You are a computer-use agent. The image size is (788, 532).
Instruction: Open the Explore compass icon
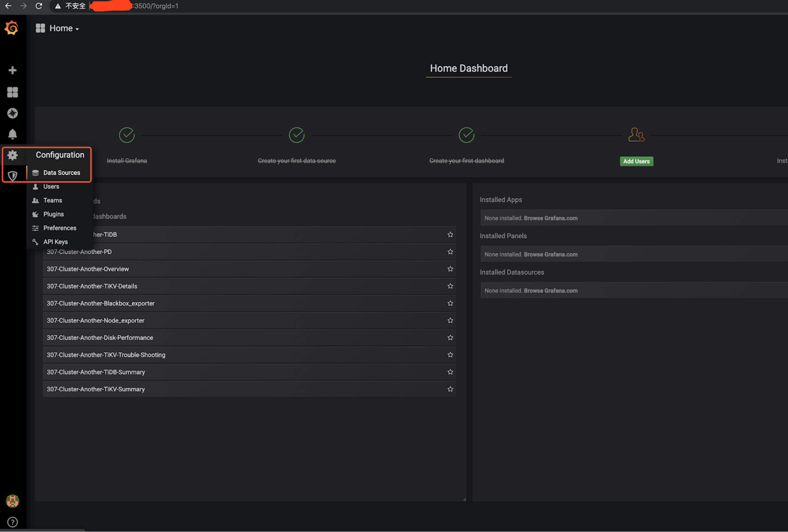(13, 113)
